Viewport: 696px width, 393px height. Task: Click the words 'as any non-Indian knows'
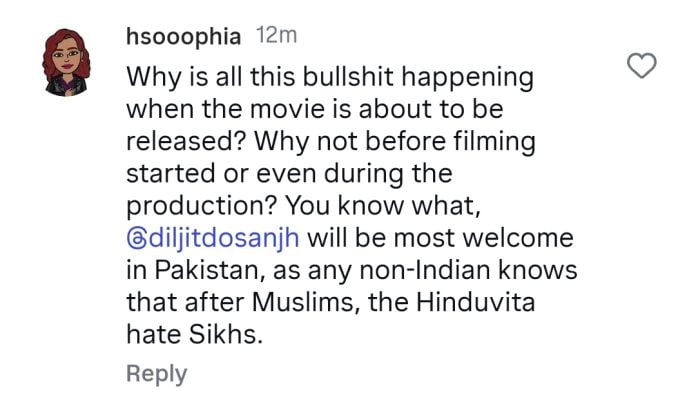pos(425,270)
